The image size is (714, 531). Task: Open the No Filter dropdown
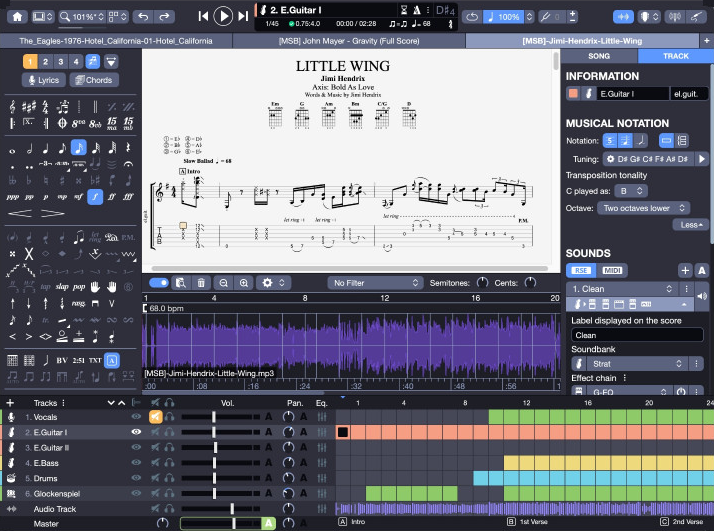(375, 283)
